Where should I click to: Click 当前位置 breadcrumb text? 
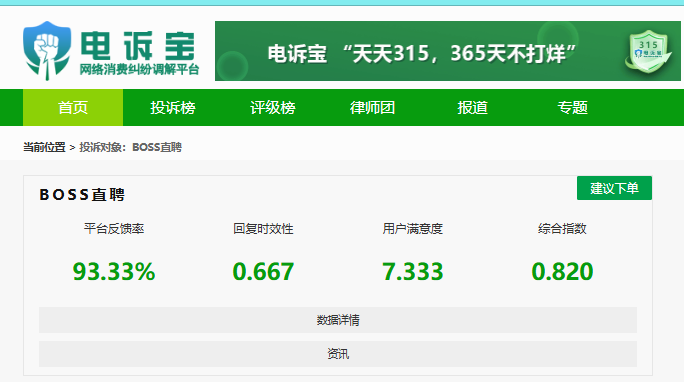click(x=44, y=147)
